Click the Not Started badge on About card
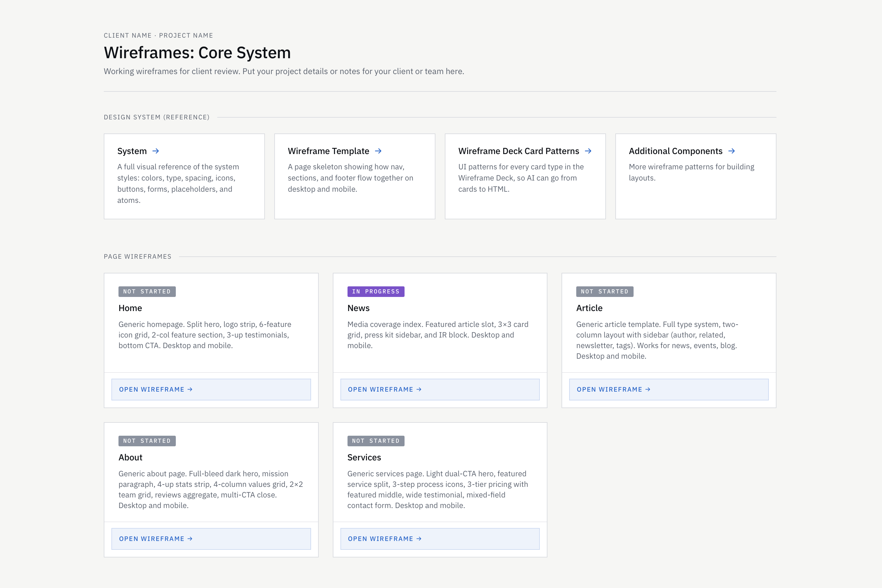 (x=147, y=441)
